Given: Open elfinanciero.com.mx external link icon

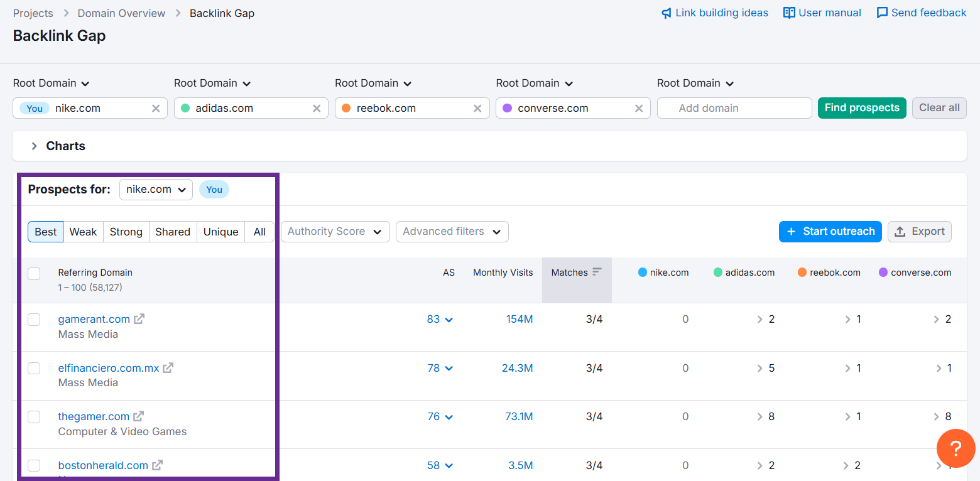Looking at the screenshot, I should tap(168, 368).
